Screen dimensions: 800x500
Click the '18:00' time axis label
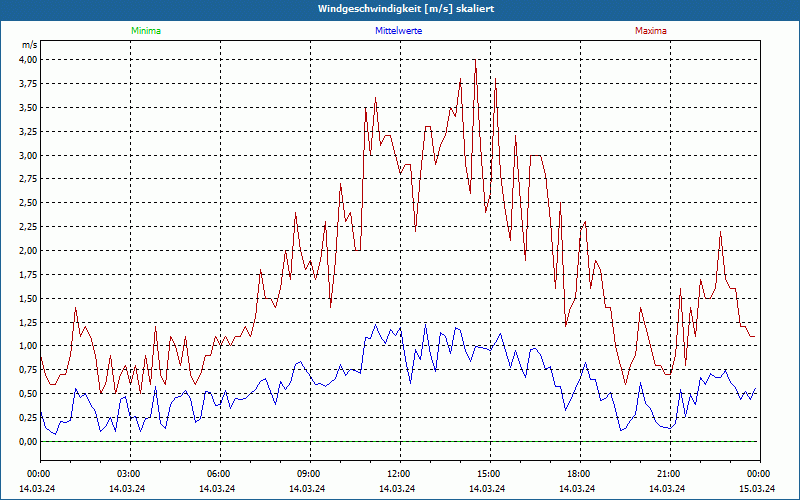[580, 474]
